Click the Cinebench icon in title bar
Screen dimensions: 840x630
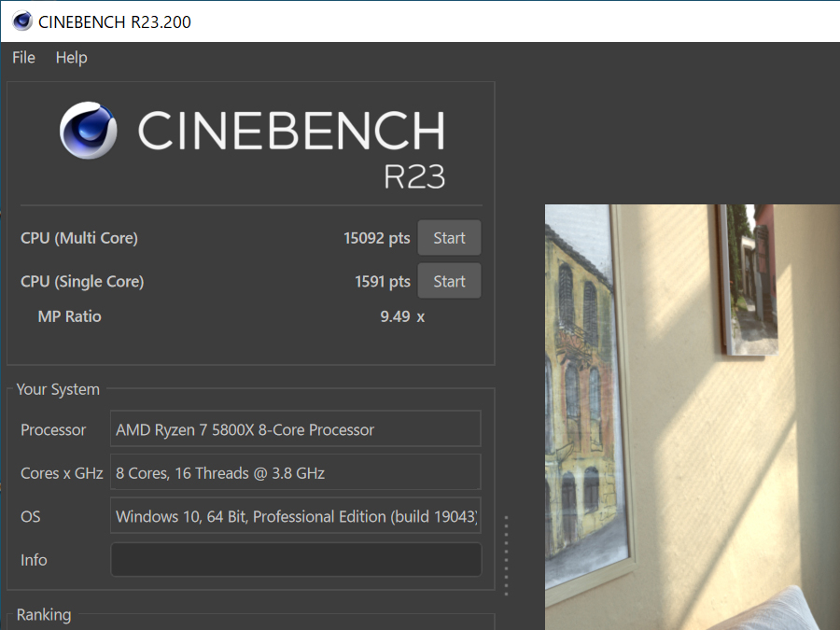point(22,21)
